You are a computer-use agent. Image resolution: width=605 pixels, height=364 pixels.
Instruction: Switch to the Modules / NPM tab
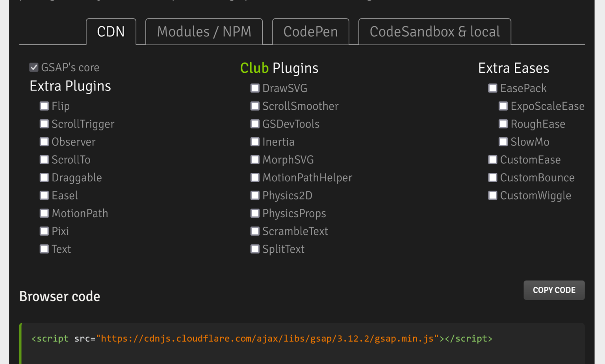point(204,32)
